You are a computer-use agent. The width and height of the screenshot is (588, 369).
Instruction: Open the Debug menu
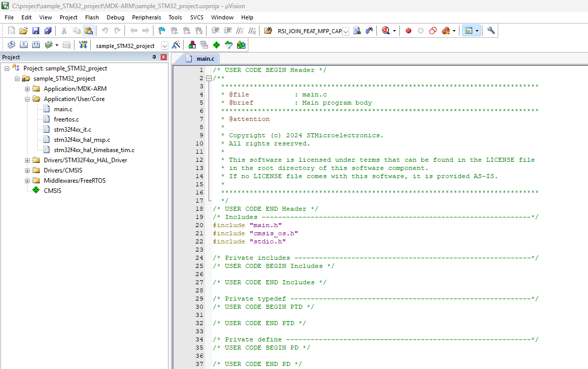coord(115,17)
